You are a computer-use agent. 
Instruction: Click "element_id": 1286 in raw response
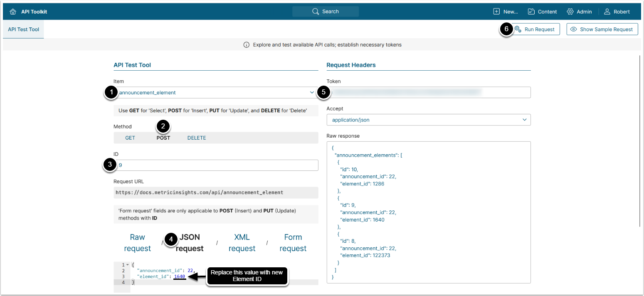pyautogui.click(x=362, y=183)
